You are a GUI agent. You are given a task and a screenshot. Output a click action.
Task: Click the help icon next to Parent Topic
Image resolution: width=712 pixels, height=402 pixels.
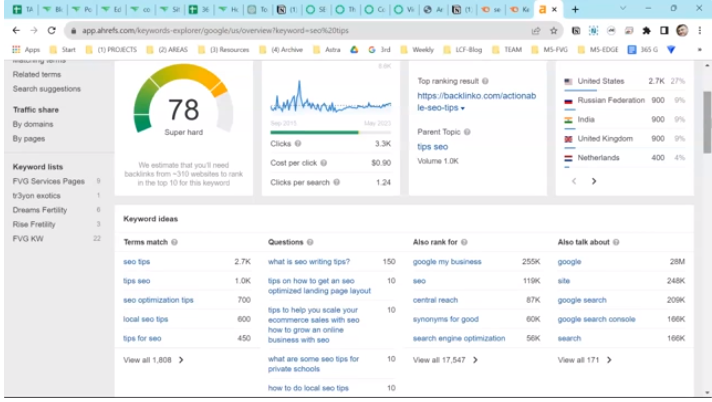click(467, 132)
